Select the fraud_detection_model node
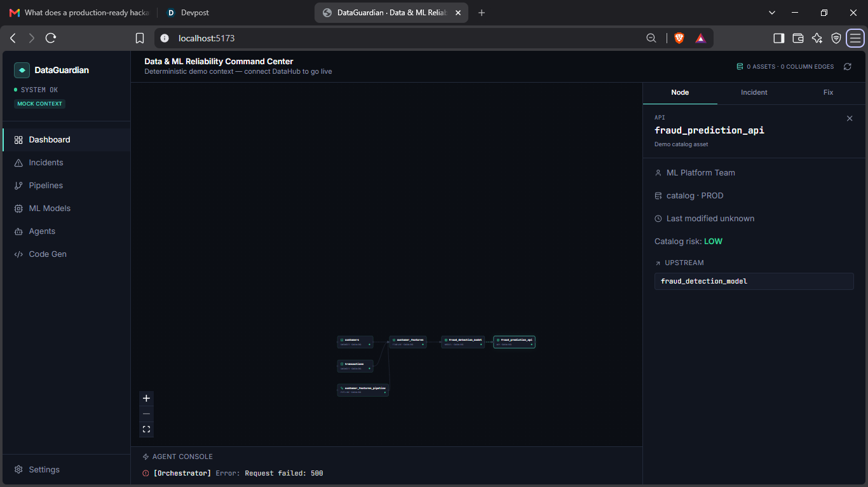Screen dimensions: 868x487 click(x=463, y=342)
